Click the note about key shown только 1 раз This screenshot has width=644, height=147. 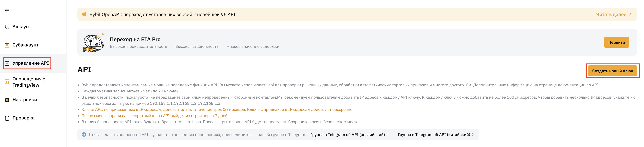[x=220, y=122]
